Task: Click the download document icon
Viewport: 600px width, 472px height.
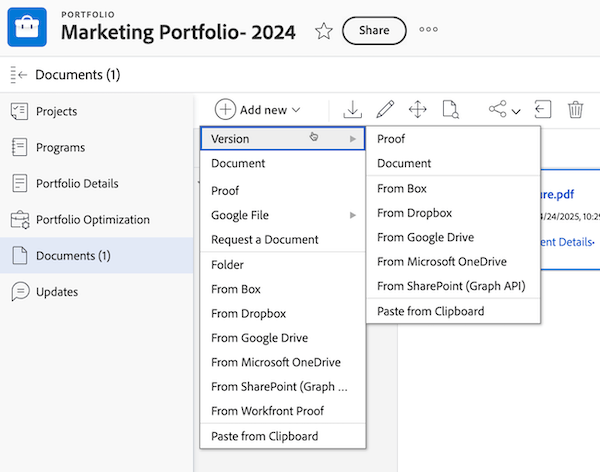Action: click(353, 110)
